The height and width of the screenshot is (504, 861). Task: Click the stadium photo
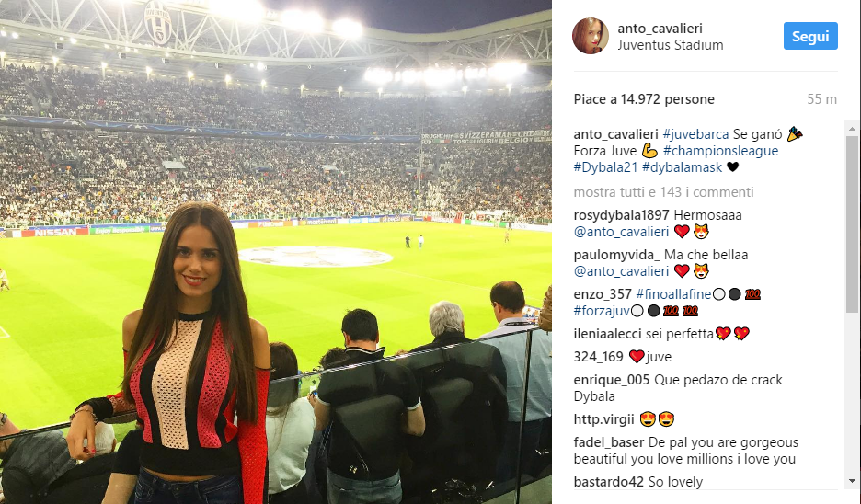tap(276, 252)
